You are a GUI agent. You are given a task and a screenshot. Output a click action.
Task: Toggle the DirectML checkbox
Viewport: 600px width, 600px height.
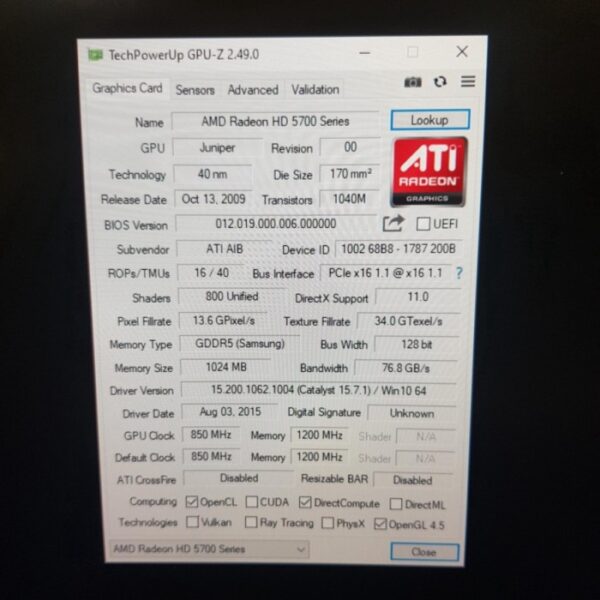tap(396, 504)
